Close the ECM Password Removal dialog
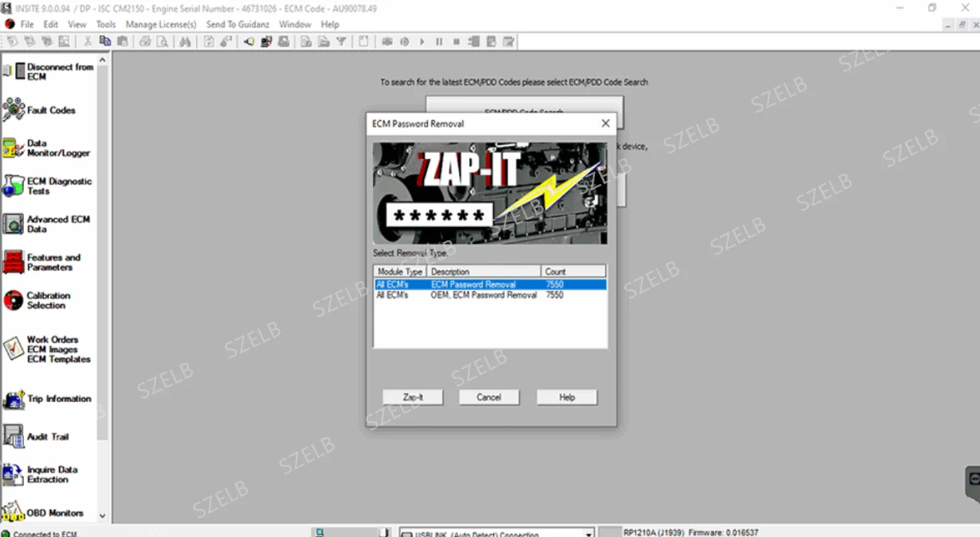This screenshot has width=980, height=537. point(605,124)
